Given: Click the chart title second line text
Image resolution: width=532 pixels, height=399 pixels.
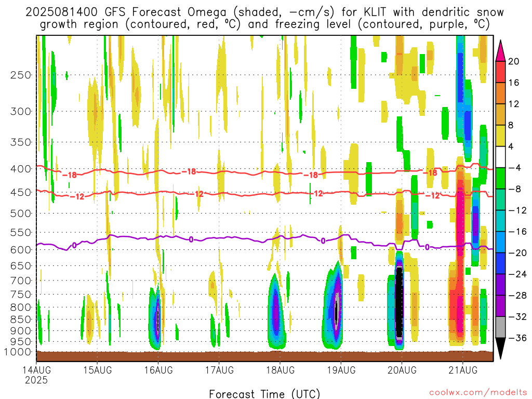Looking at the screenshot, I should (264, 24).
